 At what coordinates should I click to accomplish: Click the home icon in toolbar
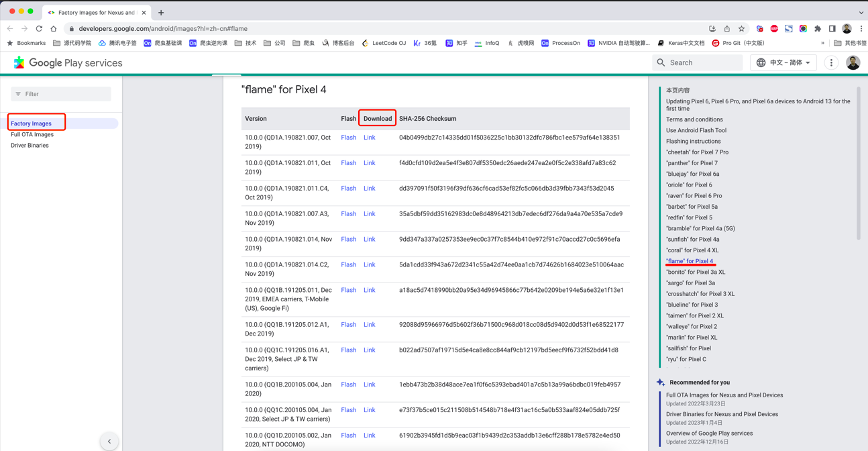54,29
